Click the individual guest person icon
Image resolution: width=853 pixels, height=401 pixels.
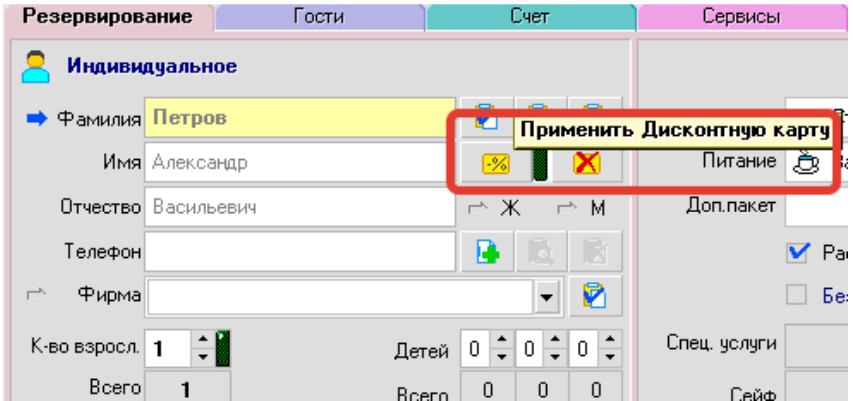point(35,67)
